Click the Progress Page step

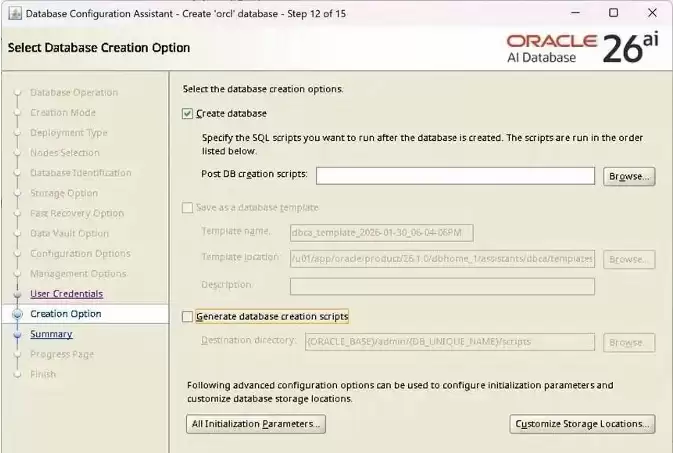62,354
